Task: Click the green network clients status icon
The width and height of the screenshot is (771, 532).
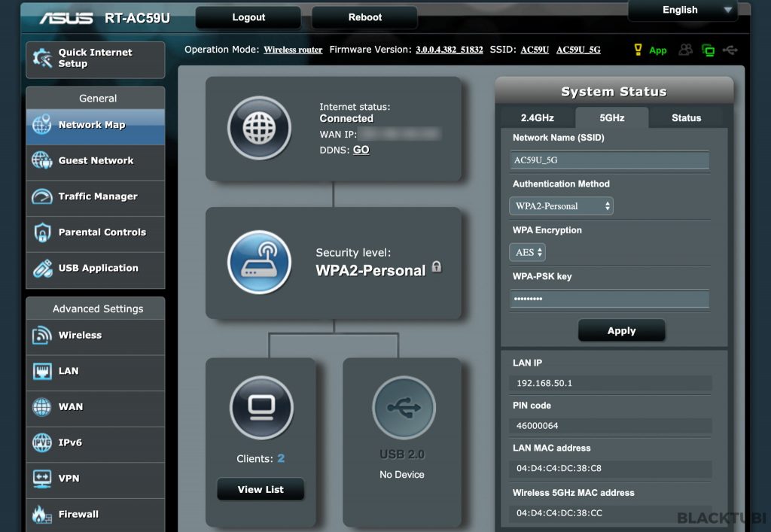Action: tap(708, 50)
